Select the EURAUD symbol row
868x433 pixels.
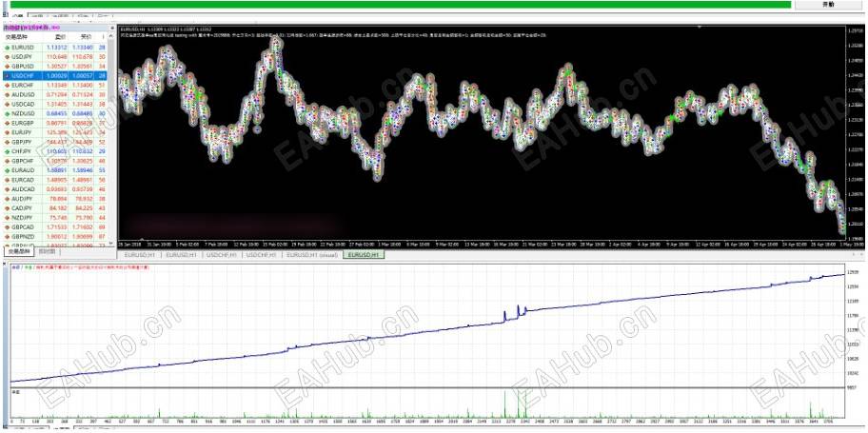(x=55, y=170)
